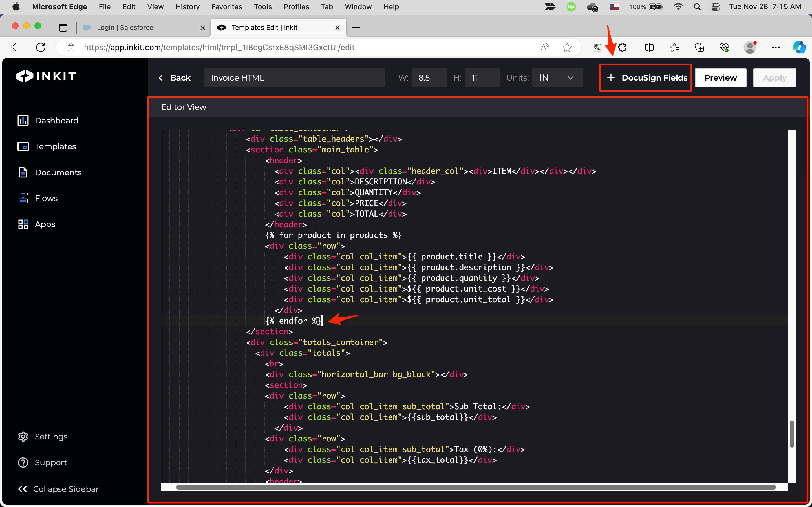
Task: Toggle favorite star for this page
Action: click(x=567, y=47)
